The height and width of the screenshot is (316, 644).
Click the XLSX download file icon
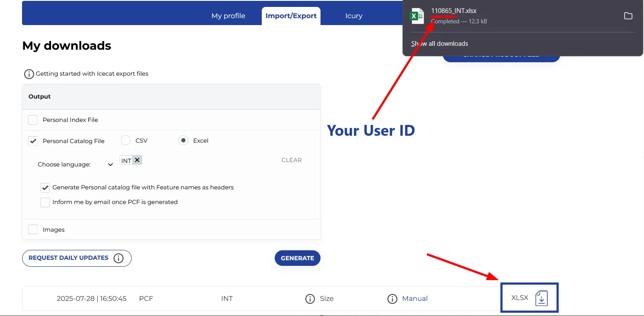[541, 298]
